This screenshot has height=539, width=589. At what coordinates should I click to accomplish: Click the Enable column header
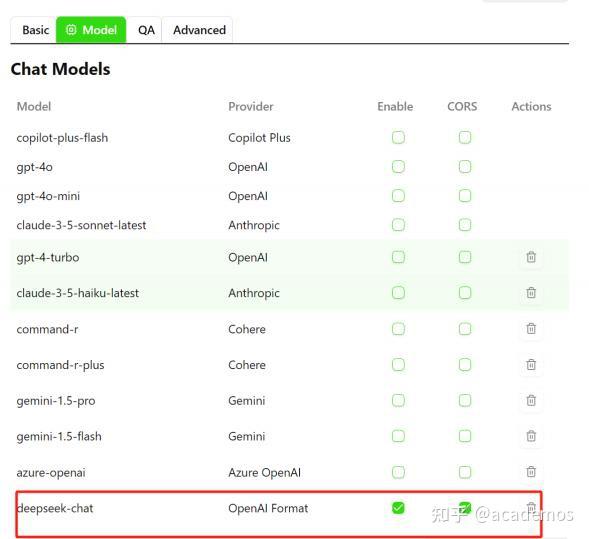pos(395,107)
